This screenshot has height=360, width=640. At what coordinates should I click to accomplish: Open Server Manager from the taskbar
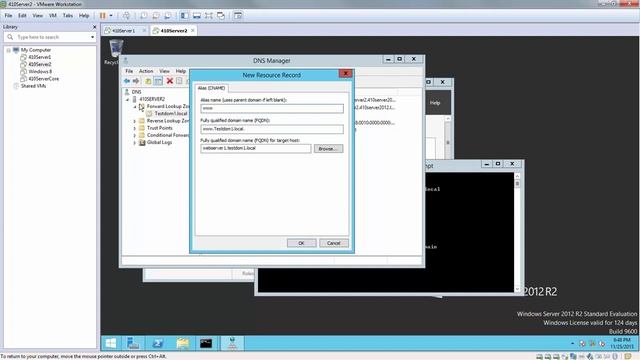tap(133, 343)
